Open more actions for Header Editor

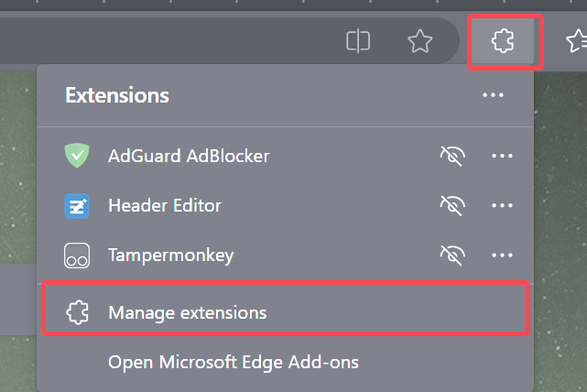(x=502, y=205)
